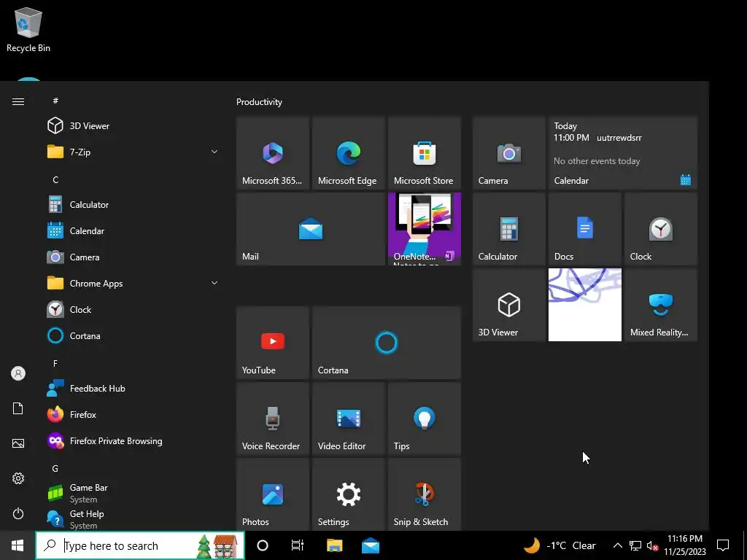This screenshot has height=560, width=747.
Task: Launch Firefox from the app list
Action: [133, 415]
